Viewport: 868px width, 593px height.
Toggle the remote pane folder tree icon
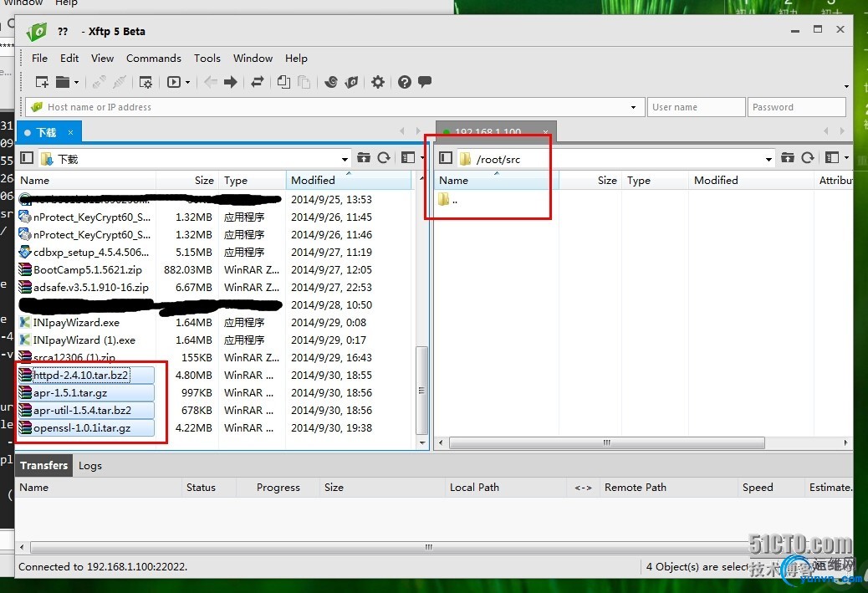tap(446, 158)
